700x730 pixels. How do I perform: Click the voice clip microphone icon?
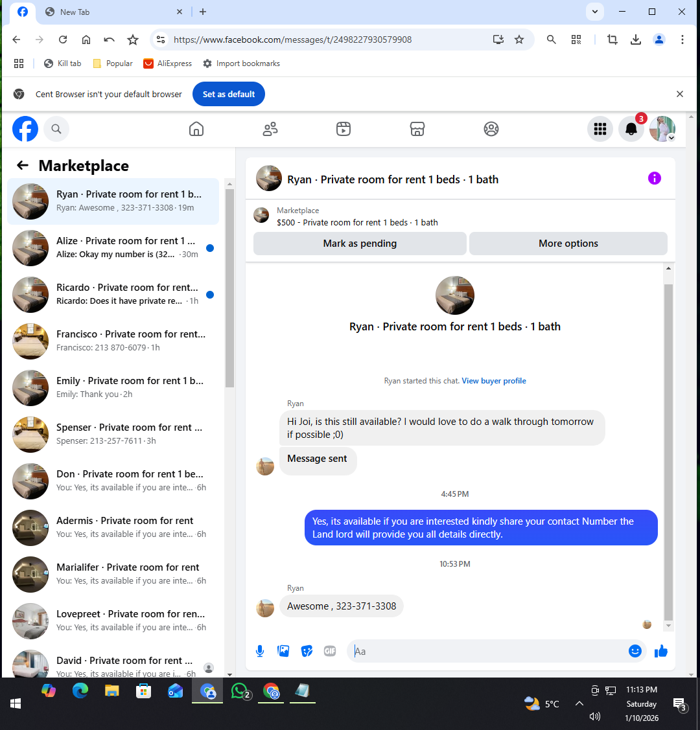pyautogui.click(x=260, y=651)
